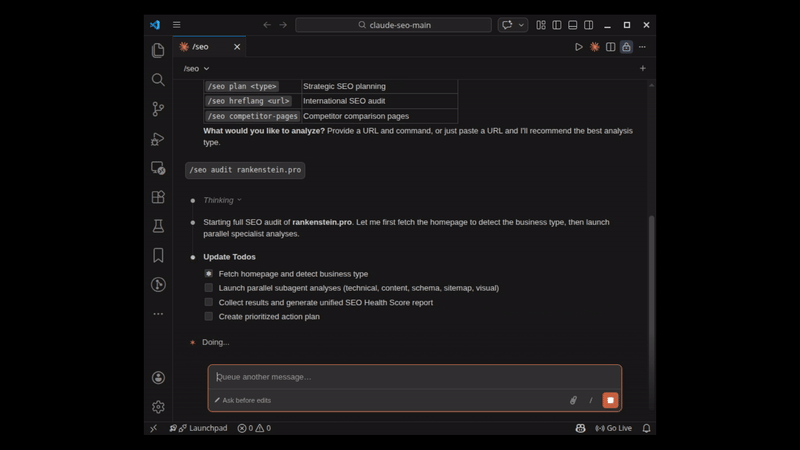Screen dimensions: 800x450
Task: Open the Manage settings gear
Action: [158, 407]
